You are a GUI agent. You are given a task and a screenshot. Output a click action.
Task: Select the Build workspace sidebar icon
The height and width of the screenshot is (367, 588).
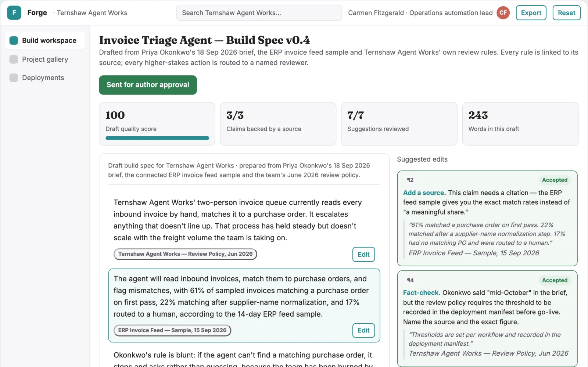tap(14, 40)
